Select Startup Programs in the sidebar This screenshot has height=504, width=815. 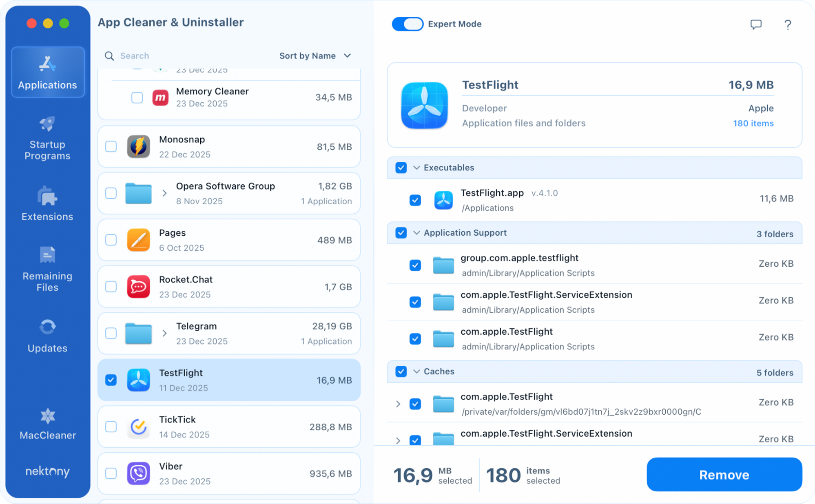click(47, 139)
